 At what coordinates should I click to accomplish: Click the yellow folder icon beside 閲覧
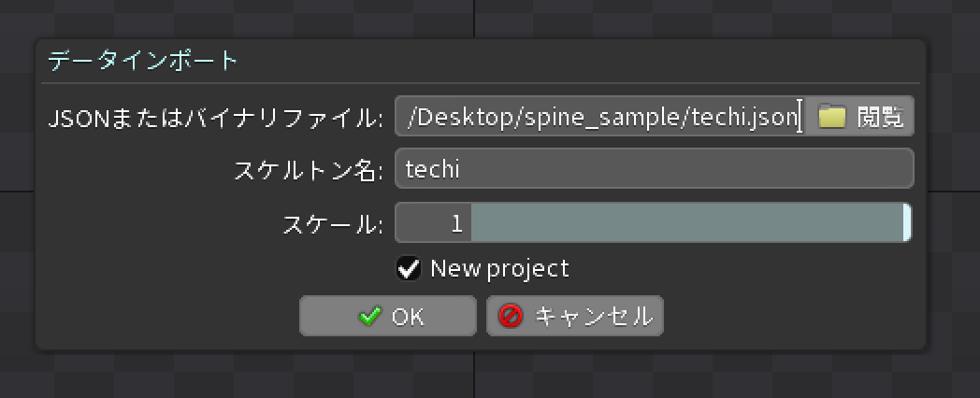[x=832, y=116]
